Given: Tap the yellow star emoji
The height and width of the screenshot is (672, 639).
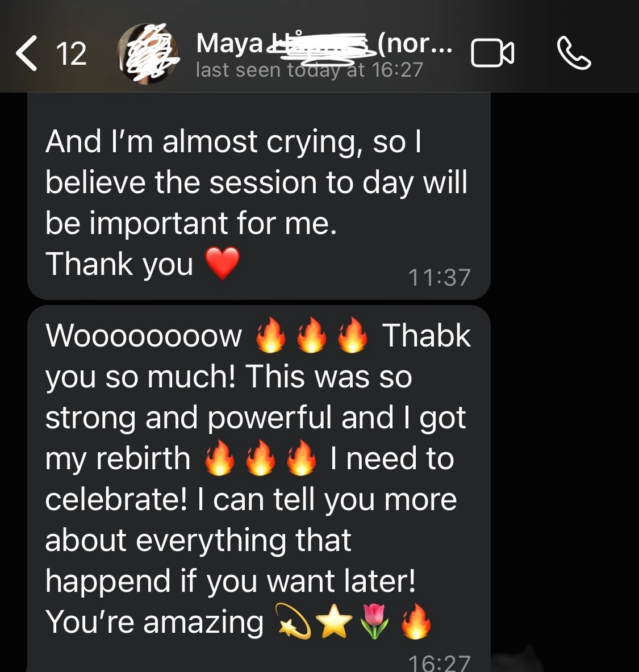Looking at the screenshot, I should pos(335,622).
